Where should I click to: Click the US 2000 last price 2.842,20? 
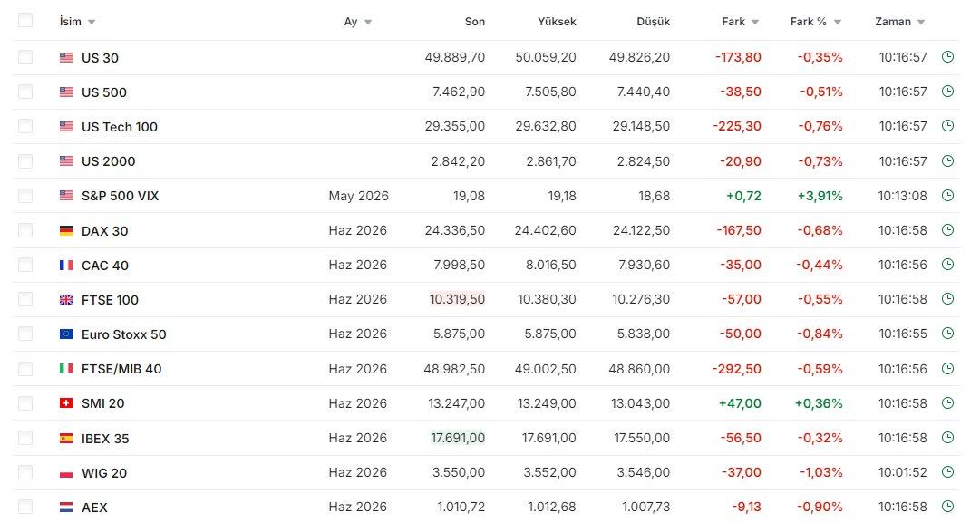pos(458,161)
